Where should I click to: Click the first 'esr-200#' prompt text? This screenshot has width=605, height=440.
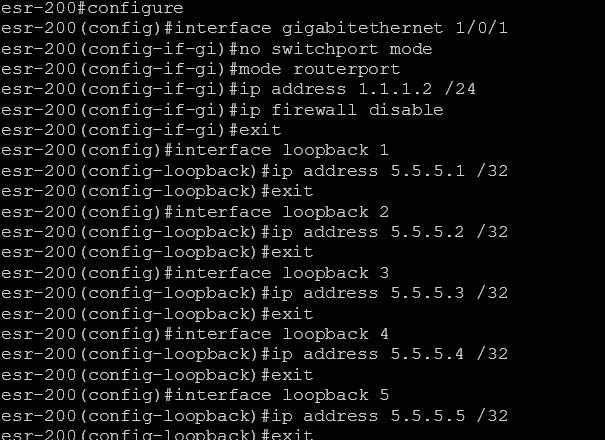tap(43, 8)
